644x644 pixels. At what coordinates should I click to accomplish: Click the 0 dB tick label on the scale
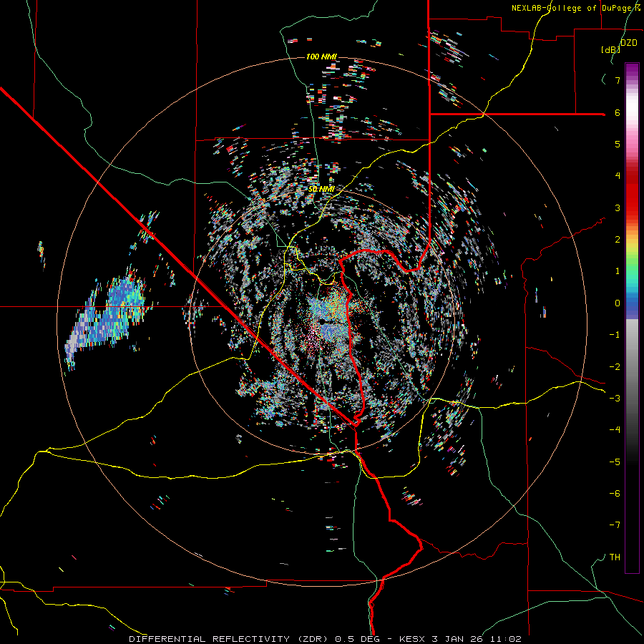[x=618, y=303]
